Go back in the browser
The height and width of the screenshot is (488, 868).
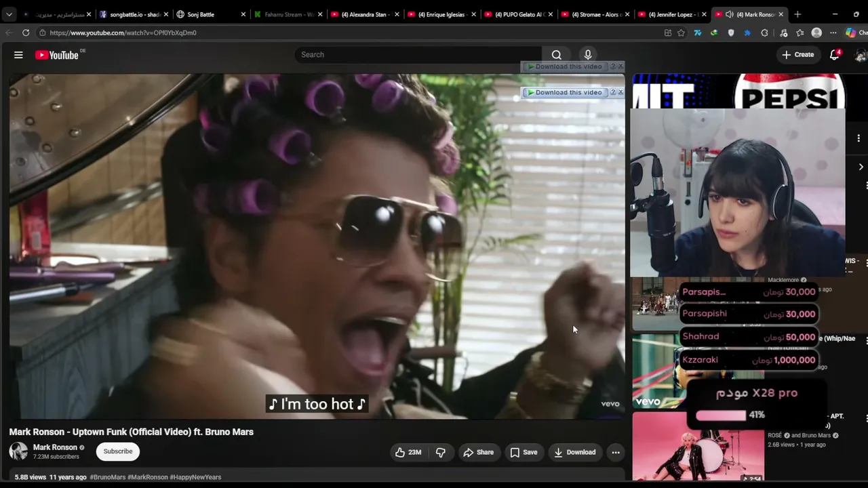9,33
